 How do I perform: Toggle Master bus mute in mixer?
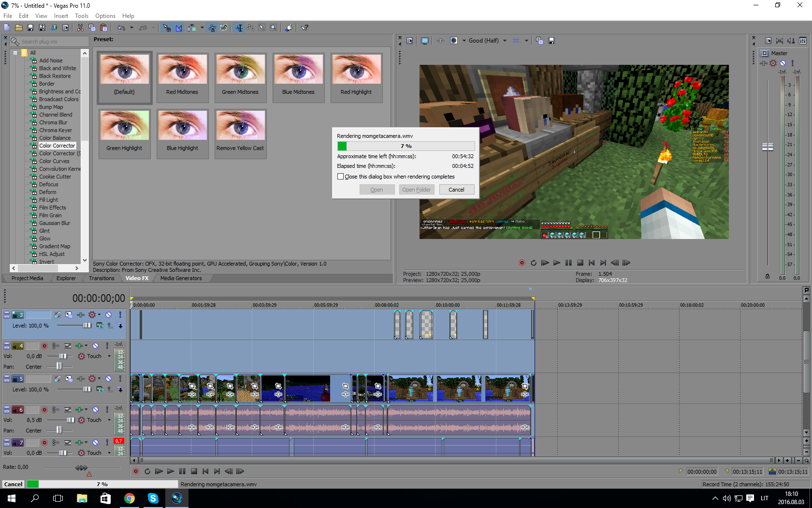pyautogui.click(x=783, y=63)
